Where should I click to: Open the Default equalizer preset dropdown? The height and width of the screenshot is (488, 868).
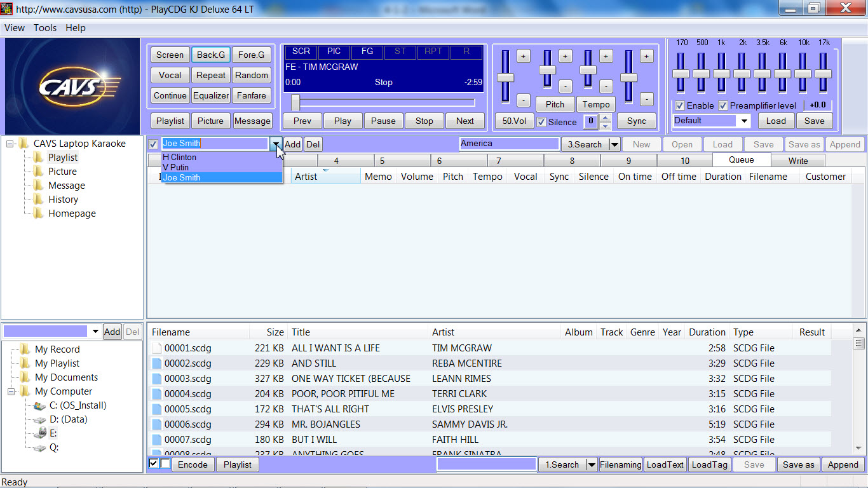click(744, 121)
